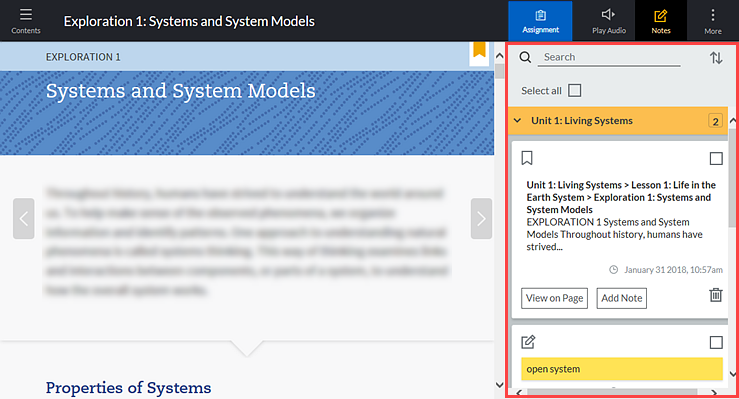Focus the notes Search field
The image size is (739, 399).
click(x=609, y=57)
